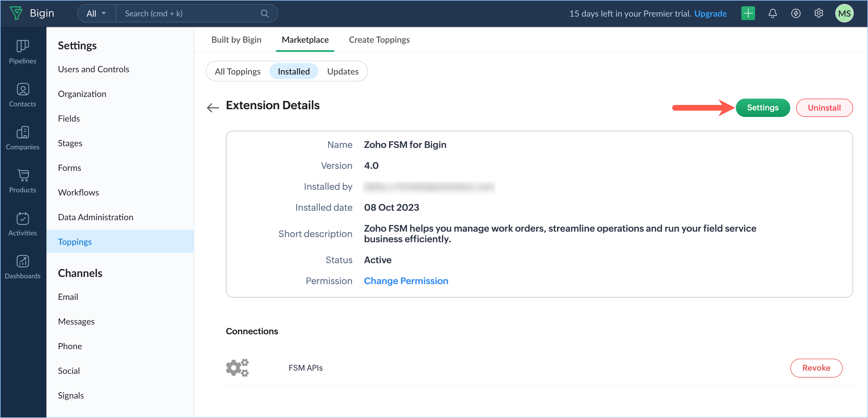
Task: Click the Upgrade link
Action: click(x=710, y=13)
